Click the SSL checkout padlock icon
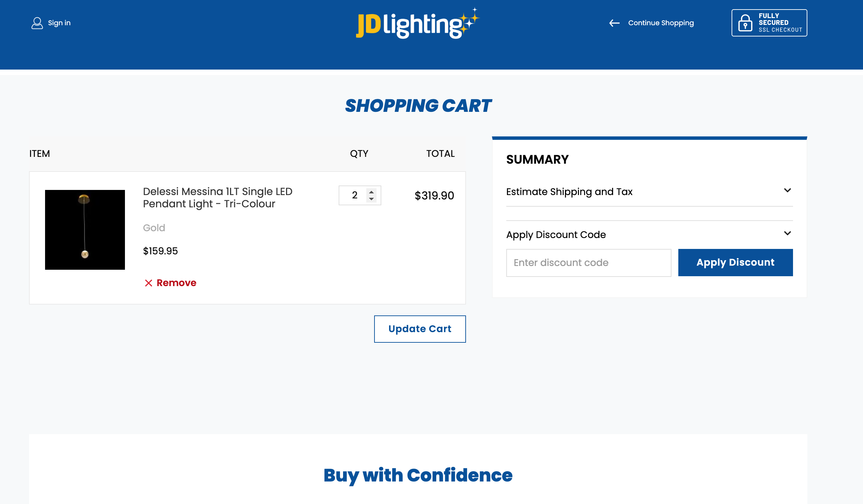Screen dimensions: 863x504 click(x=745, y=23)
